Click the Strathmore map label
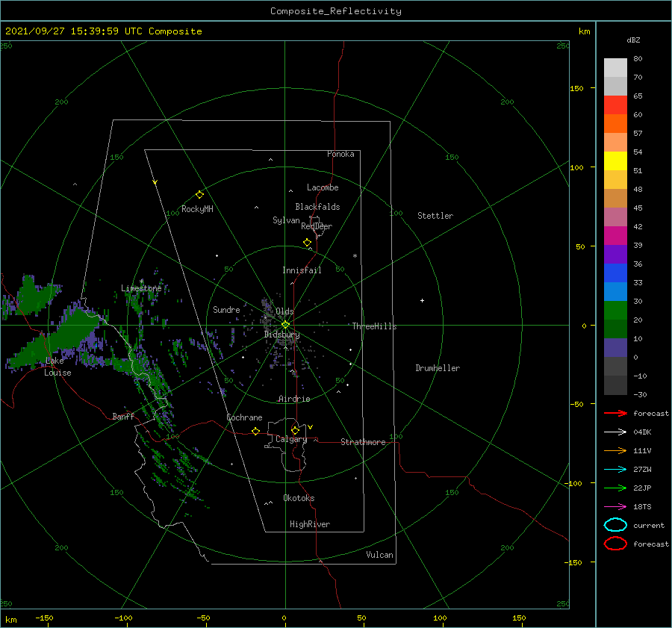 pyautogui.click(x=363, y=442)
